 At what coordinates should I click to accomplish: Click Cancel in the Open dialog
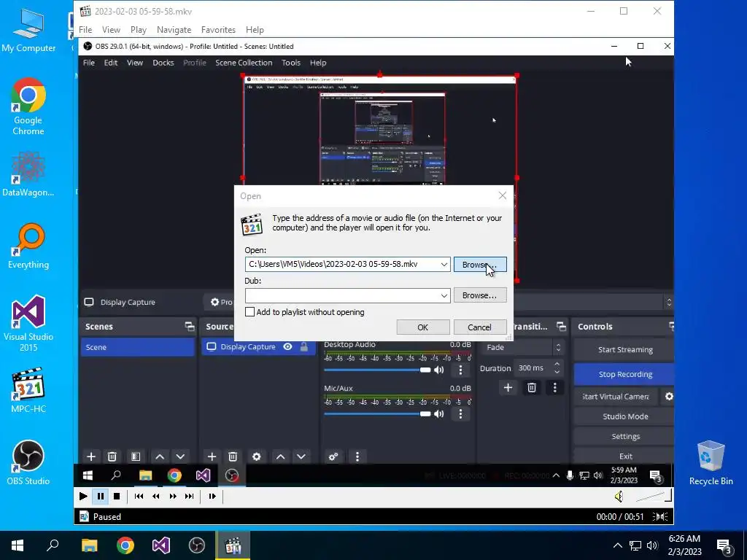479,327
